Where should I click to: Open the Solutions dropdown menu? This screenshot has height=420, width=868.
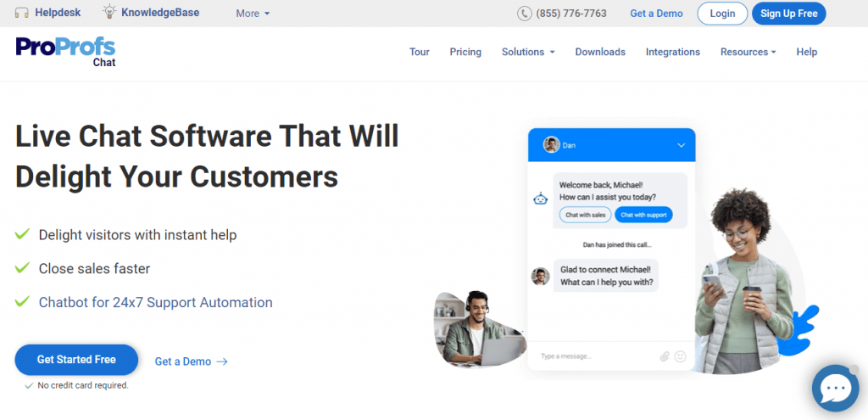(528, 52)
